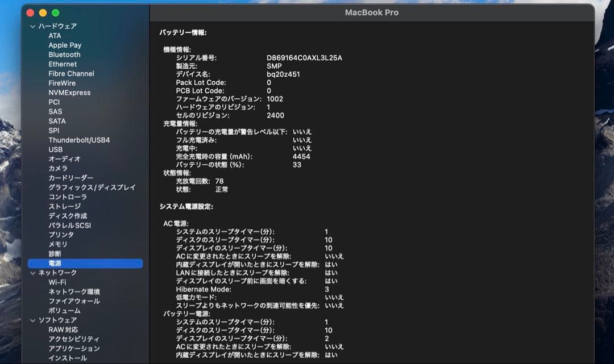
Task: Open the メモリ entry
Action: tap(58, 244)
